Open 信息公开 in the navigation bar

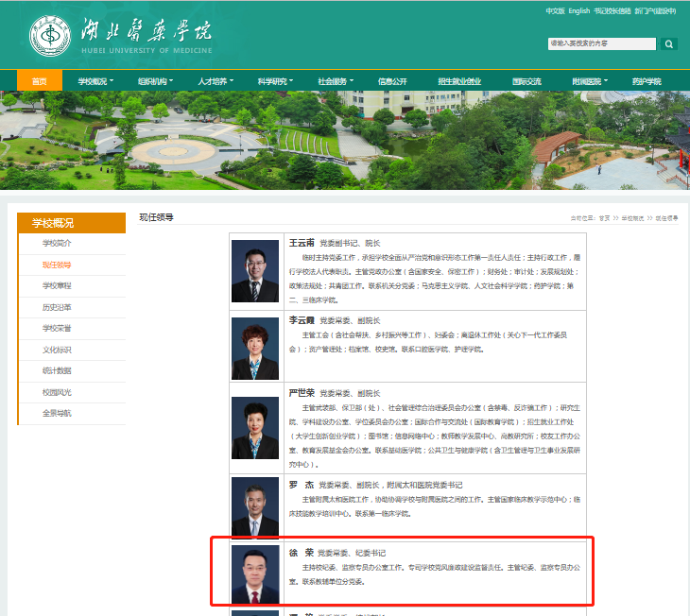point(392,81)
